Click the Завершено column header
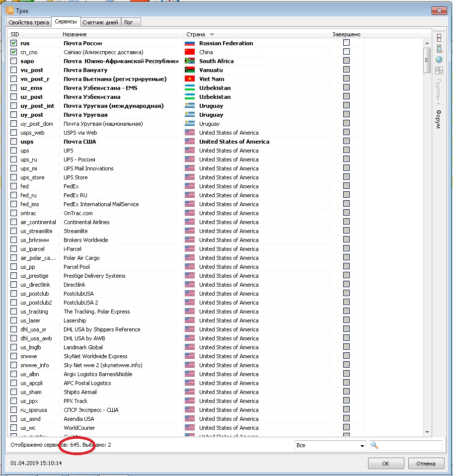 pyautogui.click(x=347, y=34)
